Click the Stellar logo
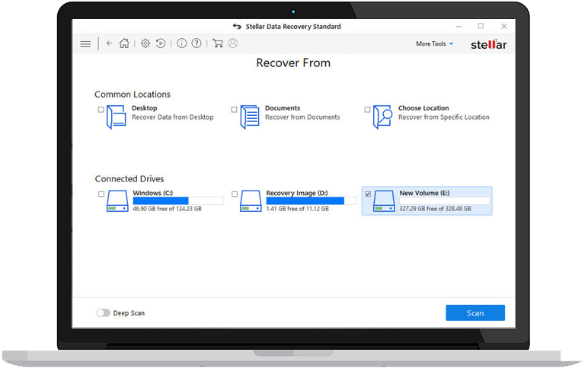The image size is (588, 372). click(x=489, y=44)
